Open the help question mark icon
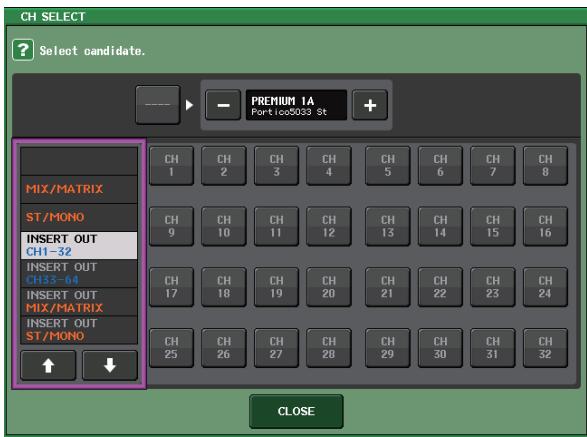The image size is (587, 437). click(23, 50)
